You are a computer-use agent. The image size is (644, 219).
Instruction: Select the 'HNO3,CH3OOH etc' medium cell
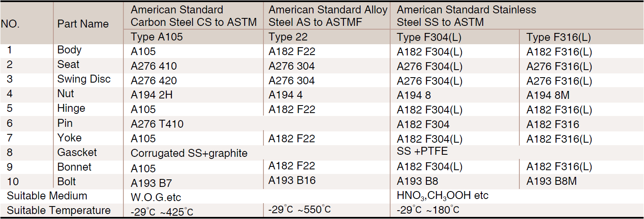pyautogui.click(x=443, y=196)
